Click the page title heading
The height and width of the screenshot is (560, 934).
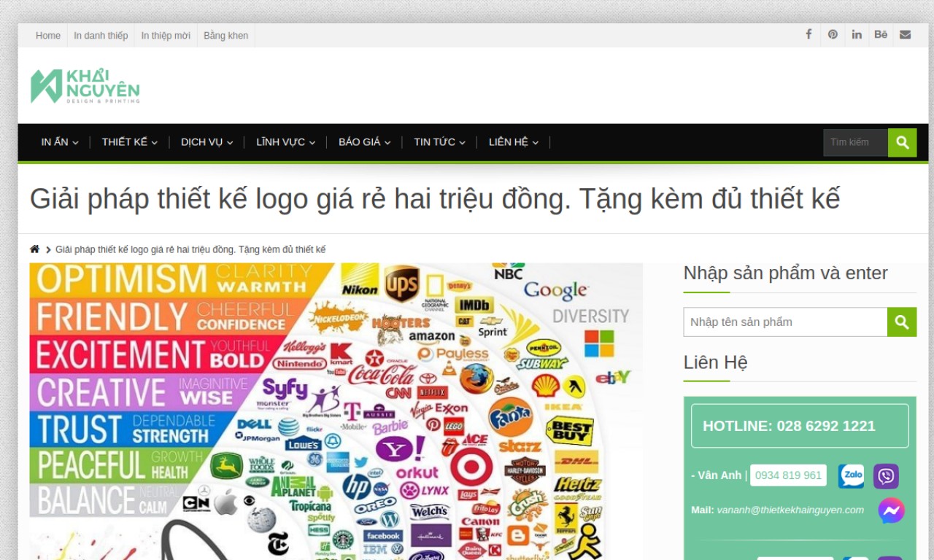coord(435,198)
